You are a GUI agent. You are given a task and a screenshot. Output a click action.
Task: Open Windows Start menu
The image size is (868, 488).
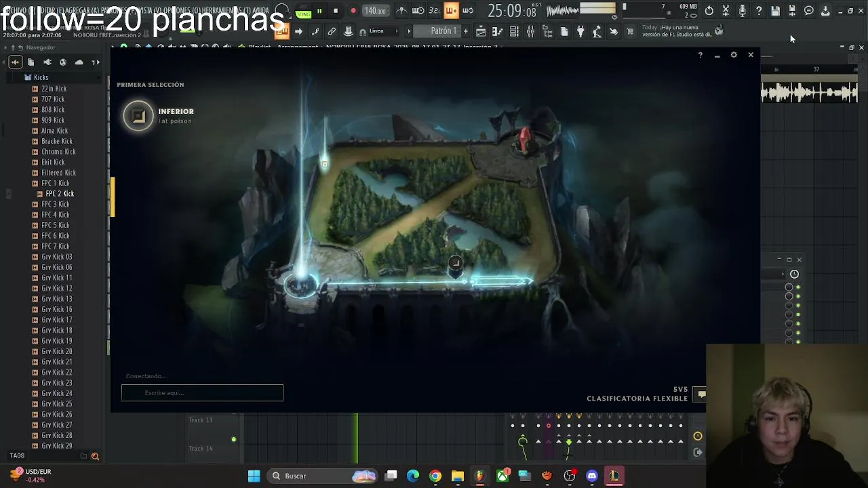[x=254, y=476]
